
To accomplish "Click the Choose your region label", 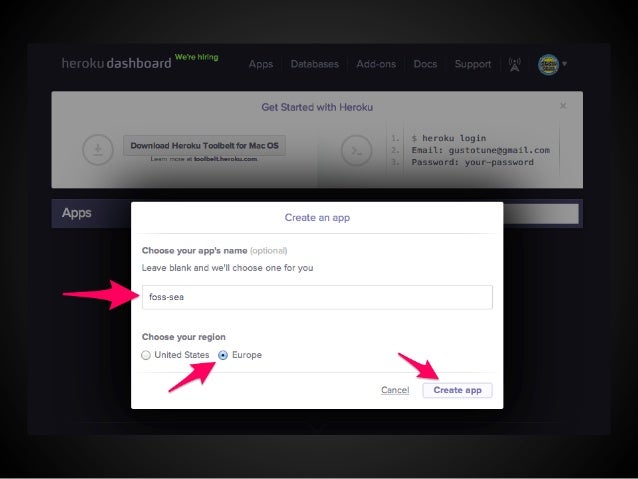I will tap(184, 337).
